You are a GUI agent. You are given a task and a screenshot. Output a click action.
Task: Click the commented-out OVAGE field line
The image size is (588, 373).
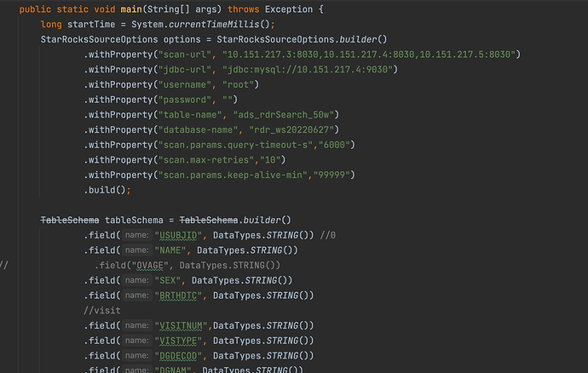point(187,266)
